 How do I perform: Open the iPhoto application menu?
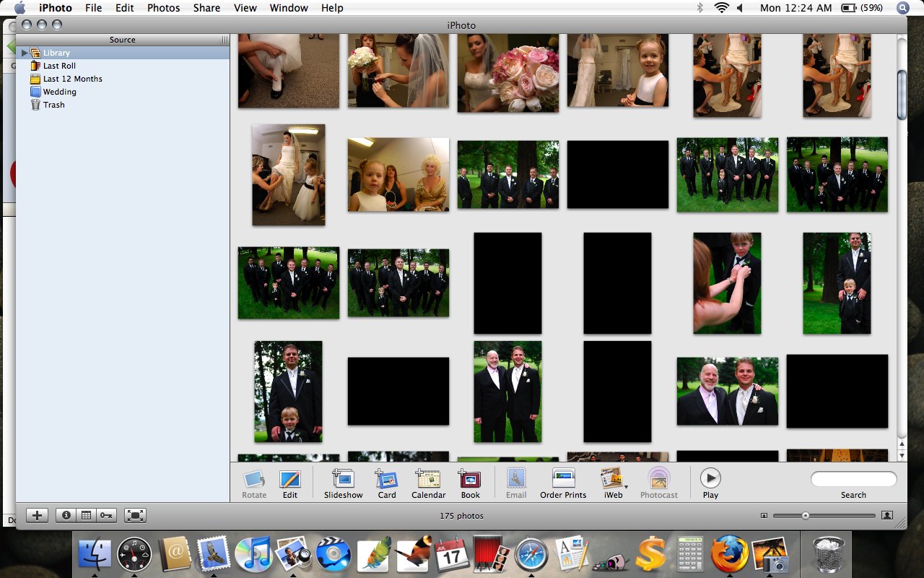pos(55,8)
